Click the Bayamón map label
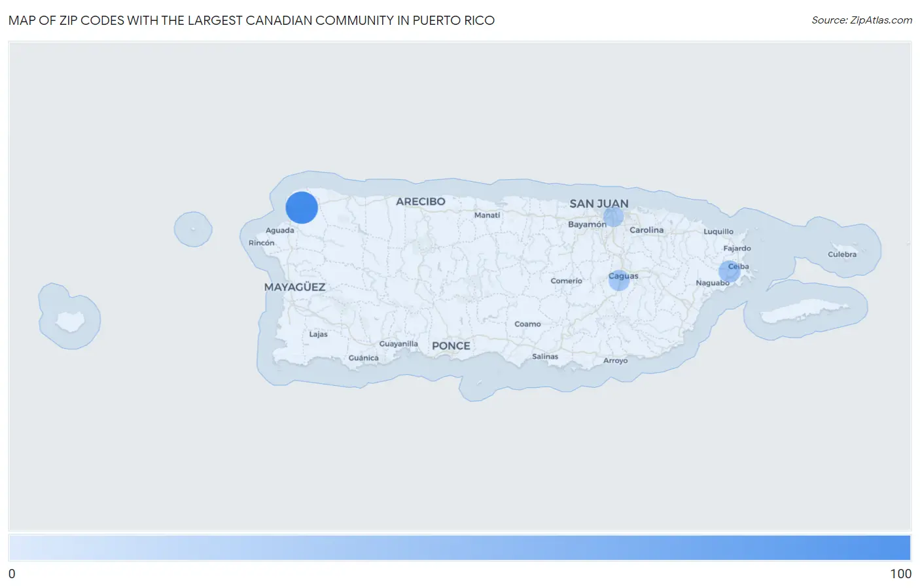This screenshot has width=920, height=588. (x=587, y=224)
